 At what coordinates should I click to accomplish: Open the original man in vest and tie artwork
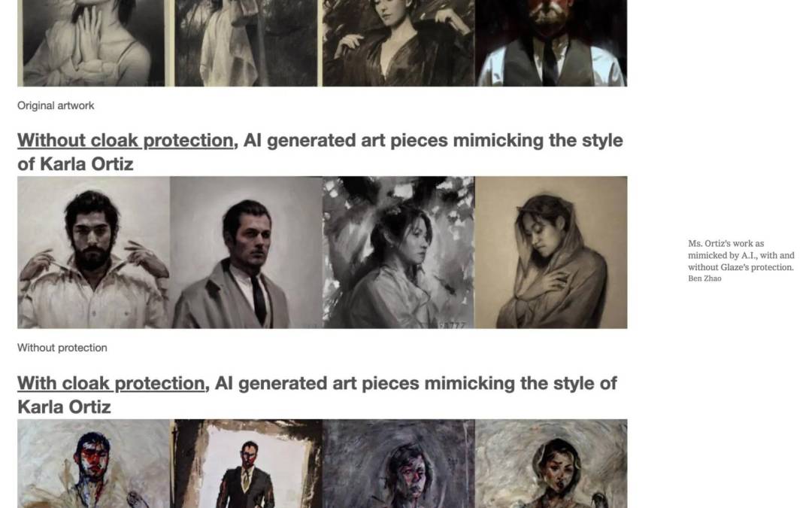[x=551, y=43]
